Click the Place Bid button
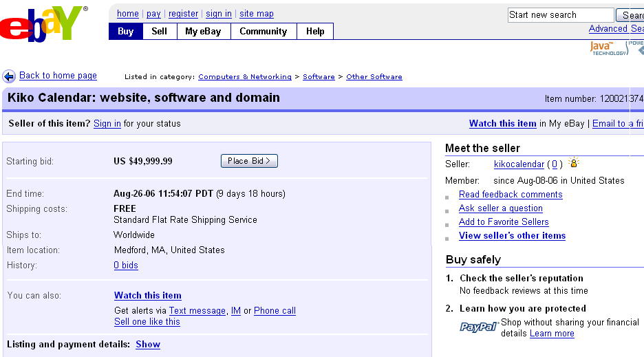This screenshot has height=357, width=644. tap(249, 161)
